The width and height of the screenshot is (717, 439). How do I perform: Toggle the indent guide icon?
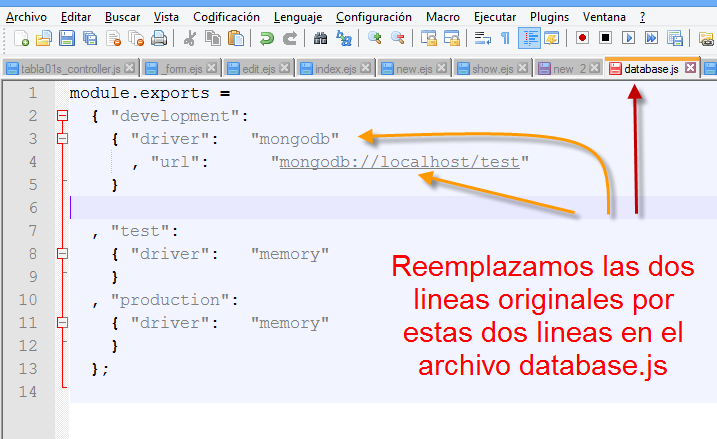point(529,38)
